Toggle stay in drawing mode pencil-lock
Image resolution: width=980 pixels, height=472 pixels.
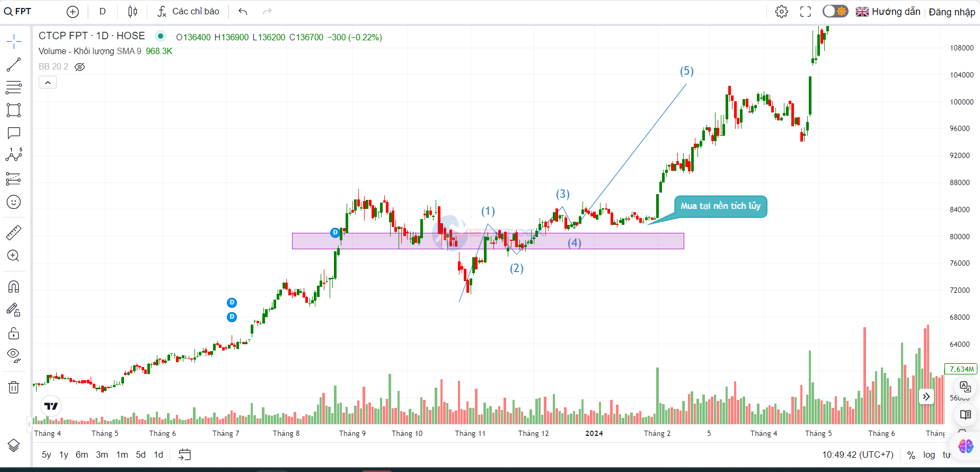point(14,310)
